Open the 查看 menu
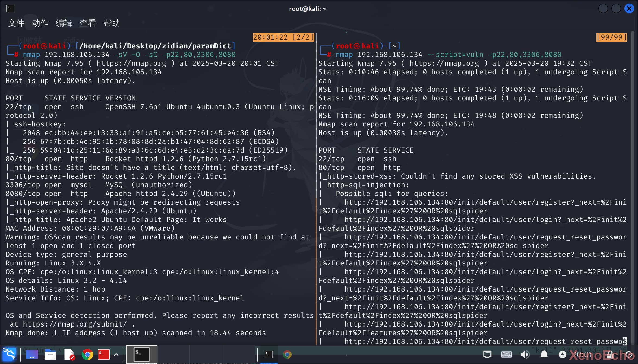The width and height of the screenshot is (638, 364). tap(88, 23)
